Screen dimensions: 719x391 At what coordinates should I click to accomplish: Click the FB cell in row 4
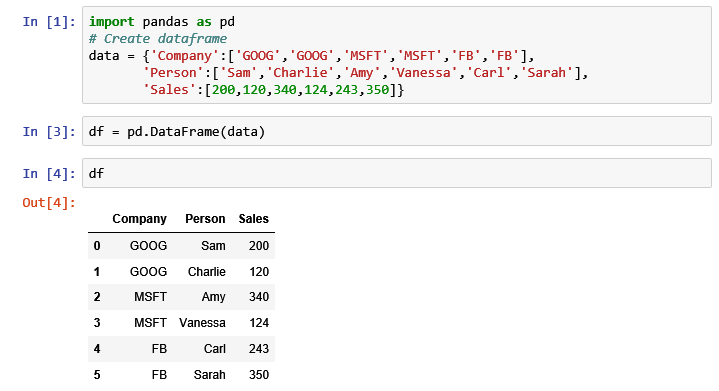coord(159,349)
